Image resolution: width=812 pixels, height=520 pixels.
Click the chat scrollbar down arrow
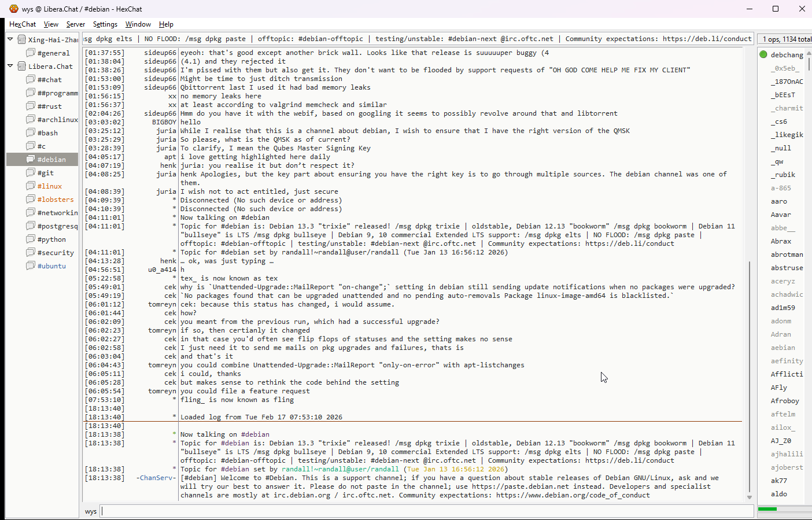pos(750,497)
